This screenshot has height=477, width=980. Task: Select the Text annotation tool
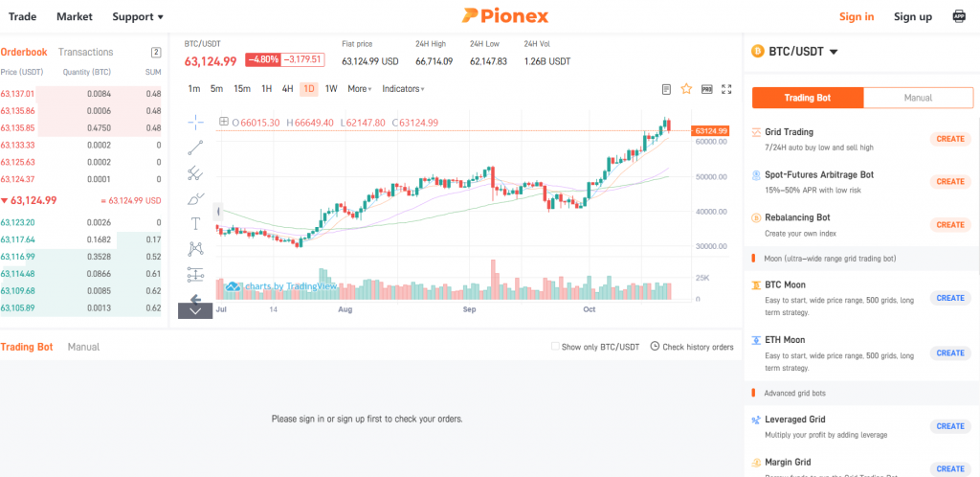tap(195, 224)
